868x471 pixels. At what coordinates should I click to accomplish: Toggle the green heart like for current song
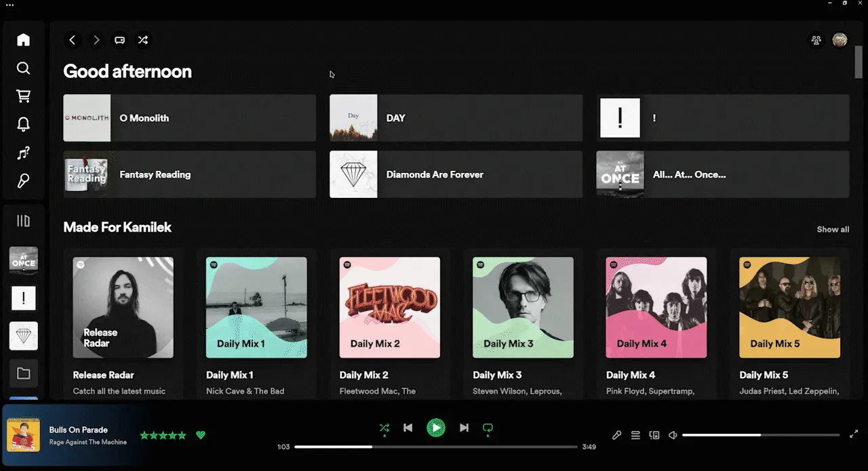pos(201,435)
